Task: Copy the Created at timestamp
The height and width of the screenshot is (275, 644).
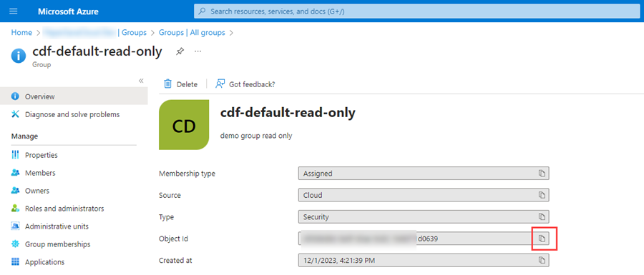Action: coord(542,260)
